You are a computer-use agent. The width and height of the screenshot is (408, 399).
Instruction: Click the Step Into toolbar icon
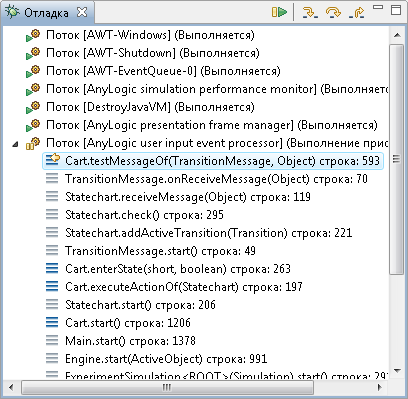coord(310,12)
